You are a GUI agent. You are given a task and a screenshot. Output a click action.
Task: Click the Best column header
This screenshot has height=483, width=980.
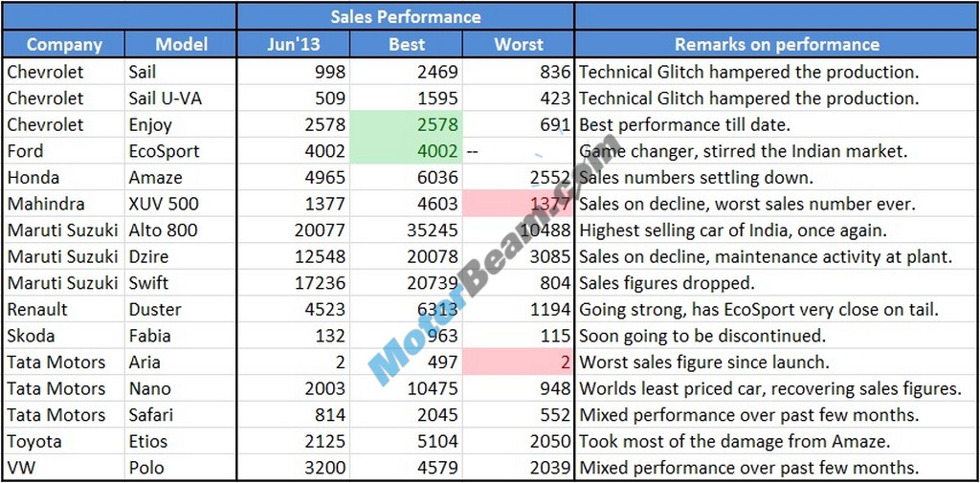pyautogui.click(x=407, y=44)
